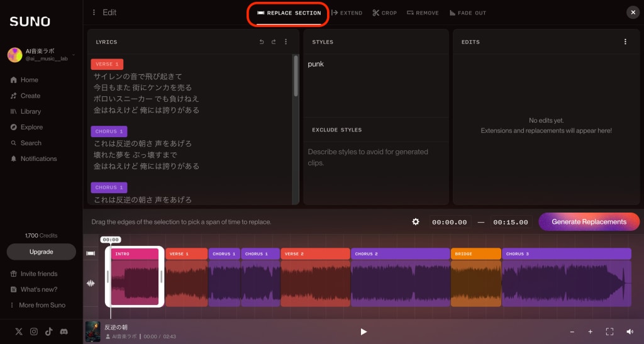
Task: Switch to the Crop tab
Action: click(x=384, y=13)
